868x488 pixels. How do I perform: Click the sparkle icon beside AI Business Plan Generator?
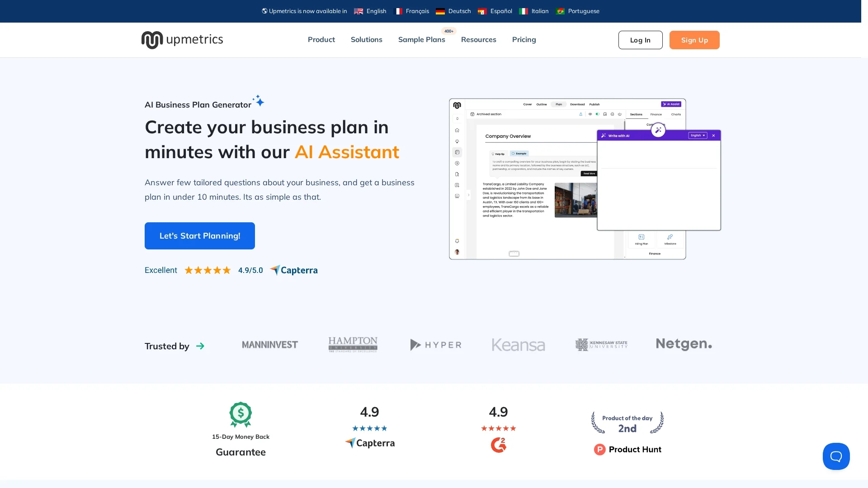[259, 100]
